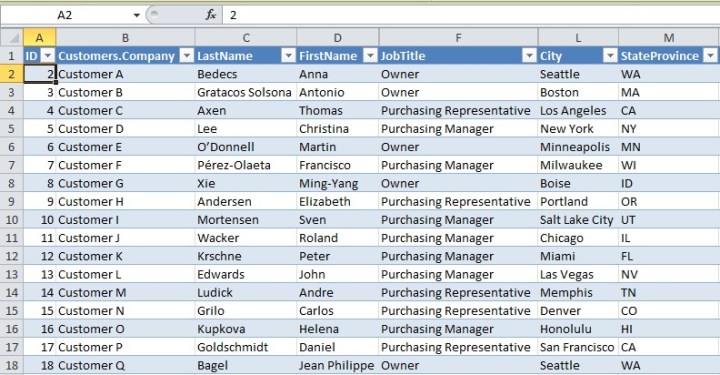Open the Customers.Company filter dropdown

point(186,56)
